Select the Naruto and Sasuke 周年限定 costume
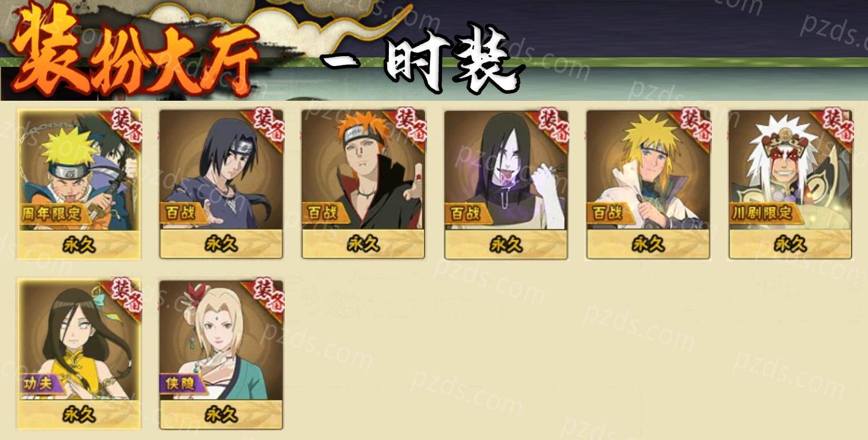 (79, 184)
